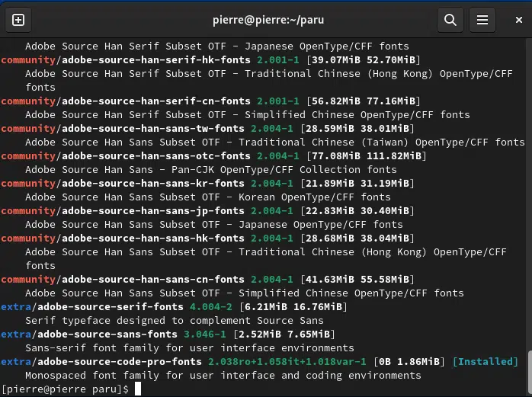Screen dimensions: 532x397
Task: Select package name adobe-source-sans-fonts
Action: 107,335
